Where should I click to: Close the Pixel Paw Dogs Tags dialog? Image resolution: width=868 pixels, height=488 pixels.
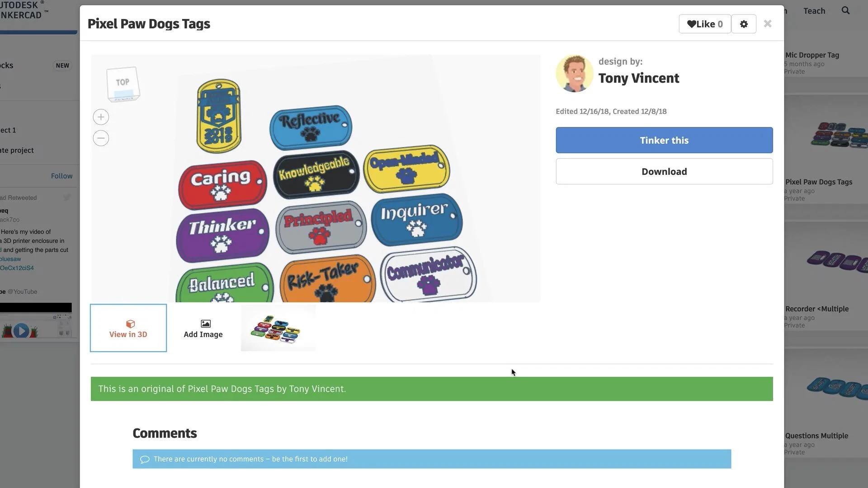pos(768,23)
